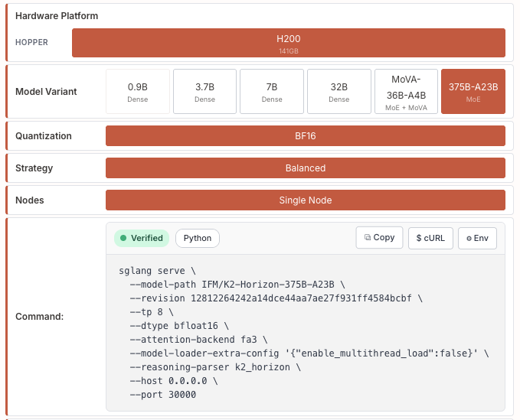Screen dimensions: 520x420
Task: Click the Hardware Platform heading
Action: pyautogui.click(x=57, y=16)
